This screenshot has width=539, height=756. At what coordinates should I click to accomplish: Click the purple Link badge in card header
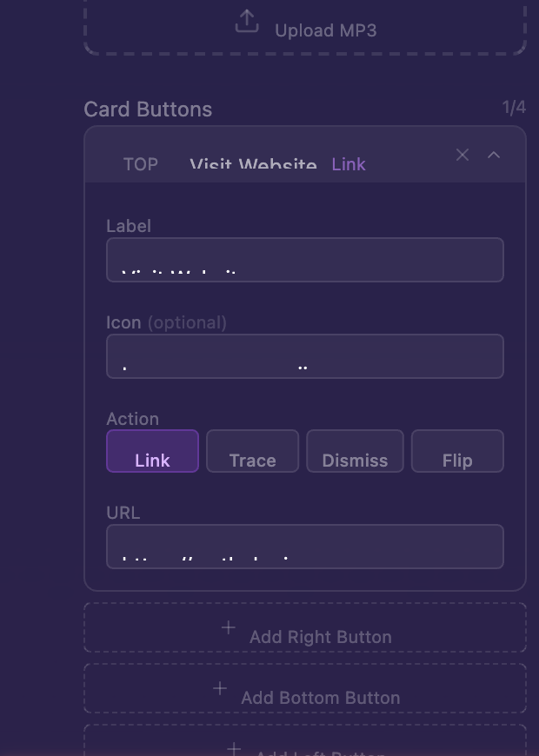(x=348, y=164)
